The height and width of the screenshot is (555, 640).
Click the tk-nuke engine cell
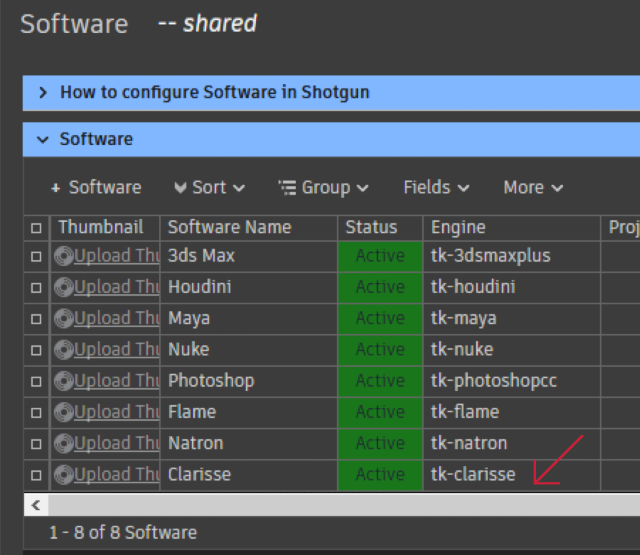(512, 350)
